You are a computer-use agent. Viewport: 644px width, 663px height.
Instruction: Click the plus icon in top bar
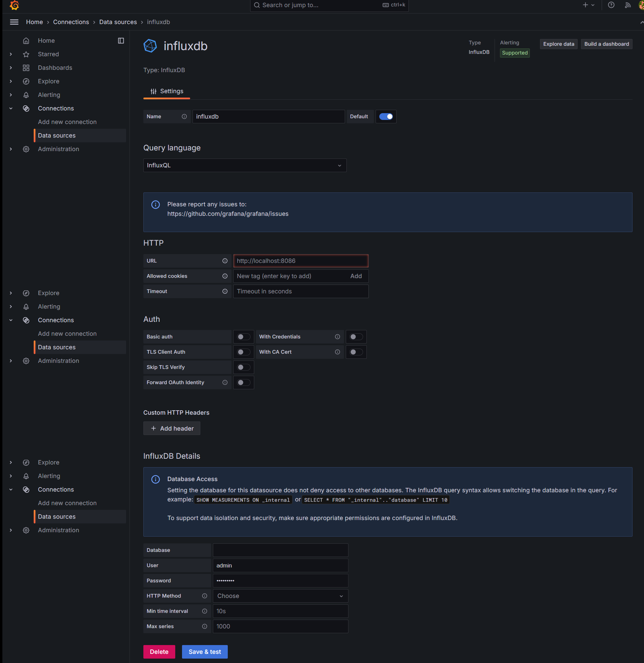coord(585,5)
